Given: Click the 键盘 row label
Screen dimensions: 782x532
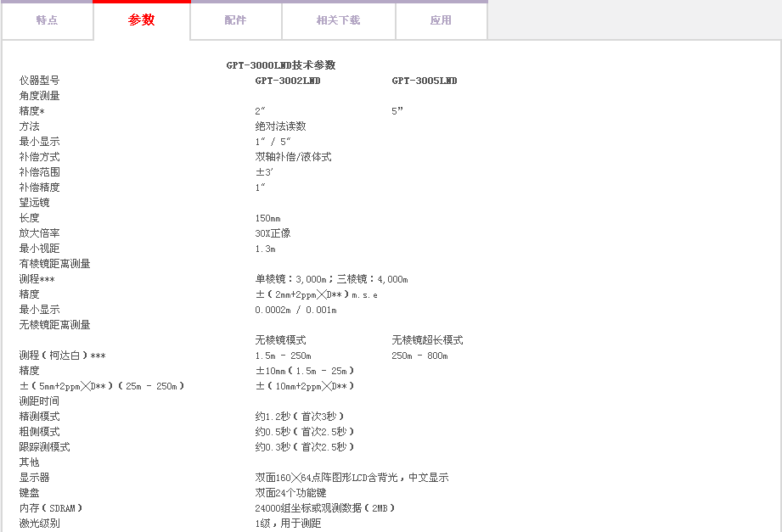Looking at the screenshot, I should [30, 493].
